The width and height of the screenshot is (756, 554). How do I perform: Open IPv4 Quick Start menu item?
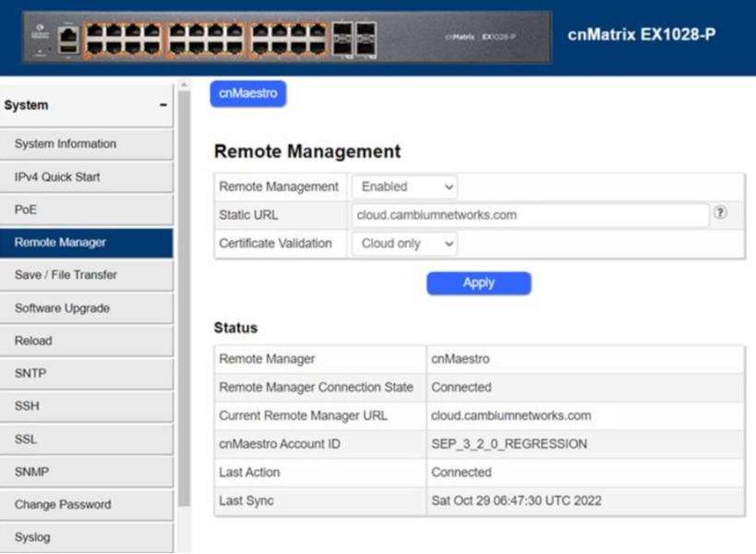pyautogui.click(x=86, y=177)
